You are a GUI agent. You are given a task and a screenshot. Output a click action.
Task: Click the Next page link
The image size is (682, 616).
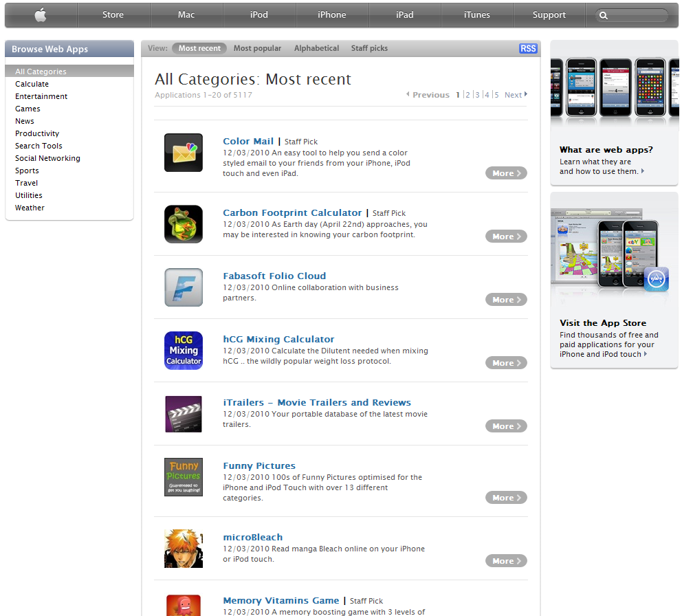[x=516, y=95]
